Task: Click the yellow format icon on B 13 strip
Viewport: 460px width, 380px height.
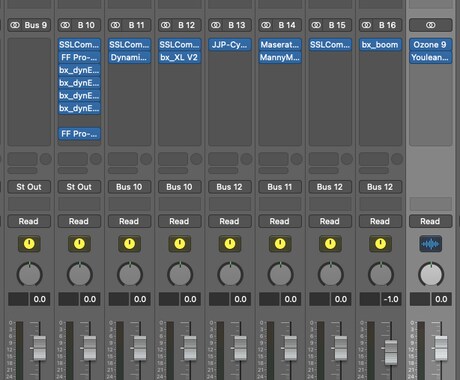Action: pos(230,244)
